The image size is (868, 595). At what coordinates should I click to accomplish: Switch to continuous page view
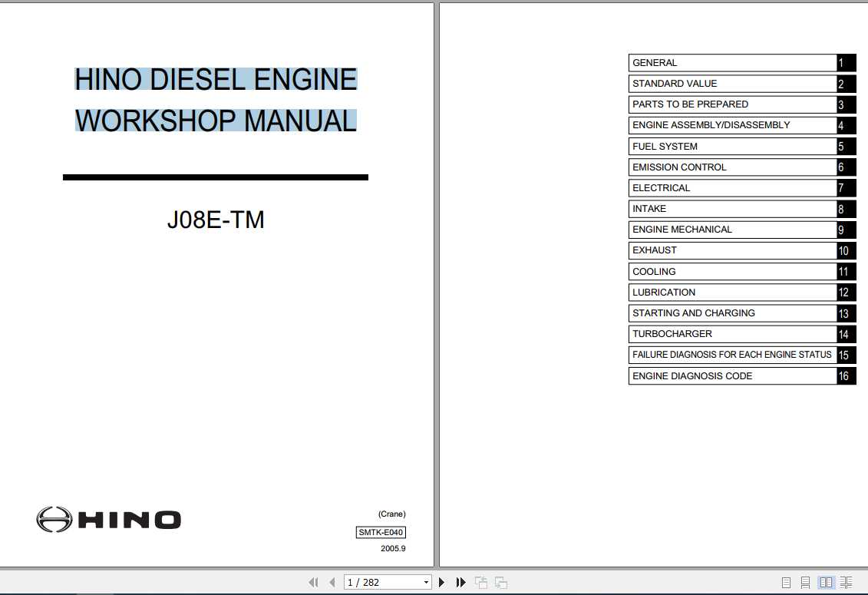pyautogui.click(x=805, y=582)
